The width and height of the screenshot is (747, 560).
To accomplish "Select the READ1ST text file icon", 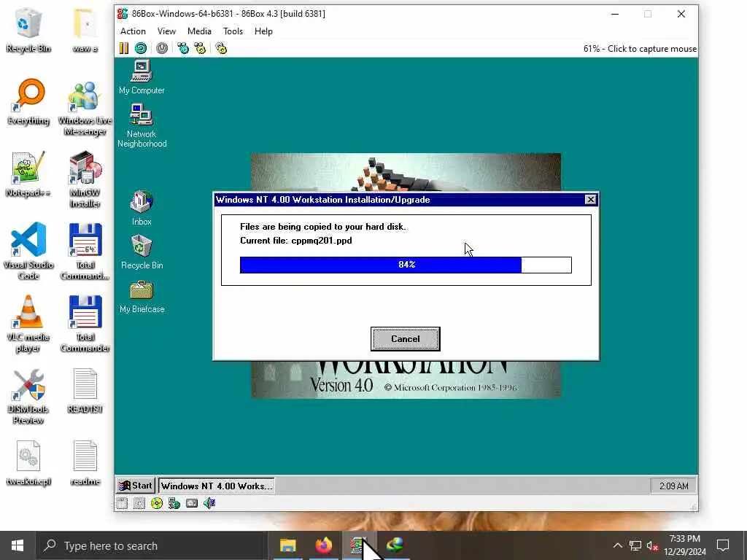I will (x=85, y=391).
